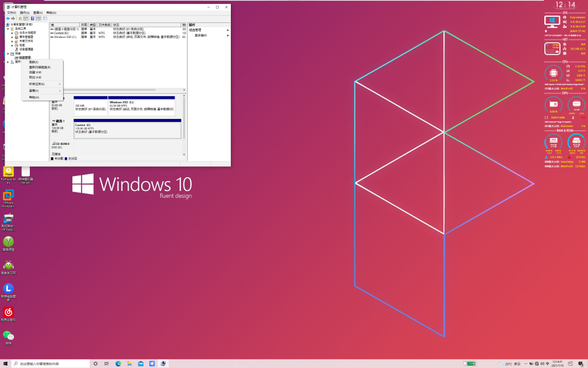The width and height of the screenshot is (588, 368).
Task: Collapse the 存储 tree node
Action: click(8, 53)
